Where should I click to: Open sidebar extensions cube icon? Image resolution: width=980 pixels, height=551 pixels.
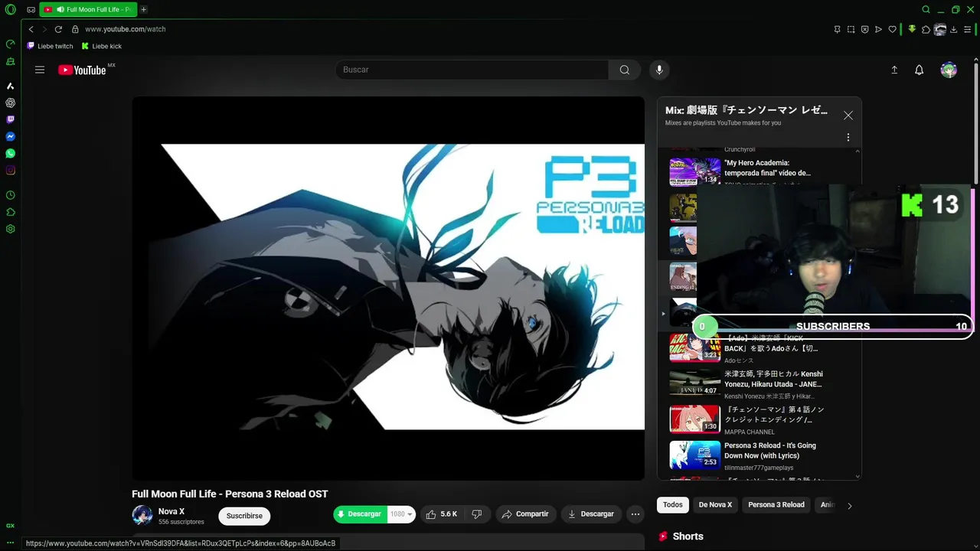tap(11, 212)
